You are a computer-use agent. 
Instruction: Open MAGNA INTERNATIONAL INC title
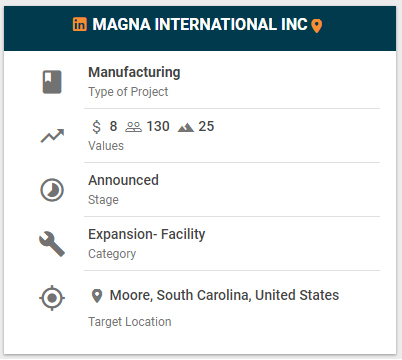coord(200,24)
